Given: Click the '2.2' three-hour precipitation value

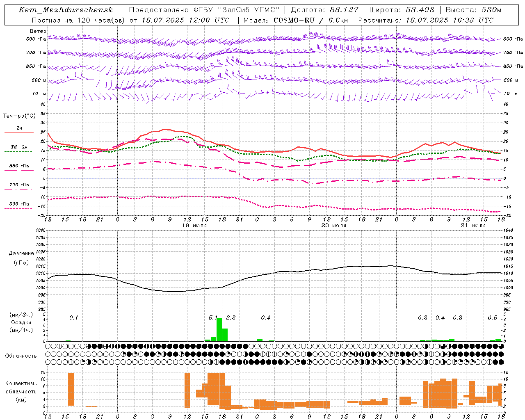Looking at the screenshot, I should click(231, 317).
